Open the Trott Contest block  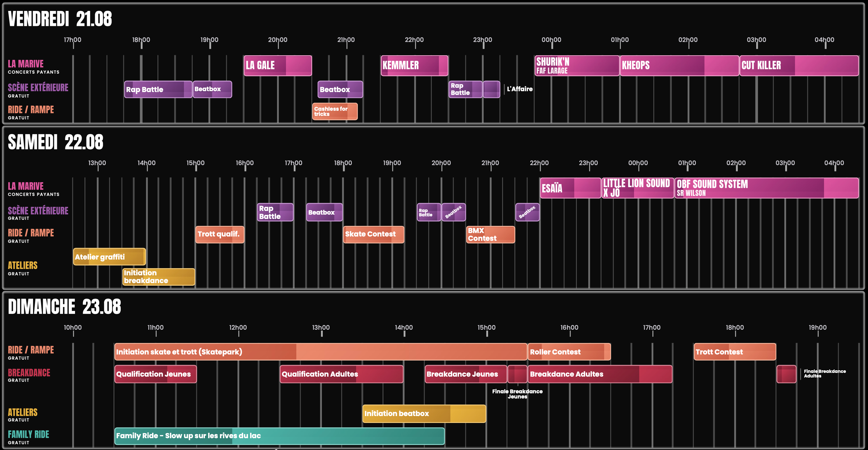(x=735, y=352)
